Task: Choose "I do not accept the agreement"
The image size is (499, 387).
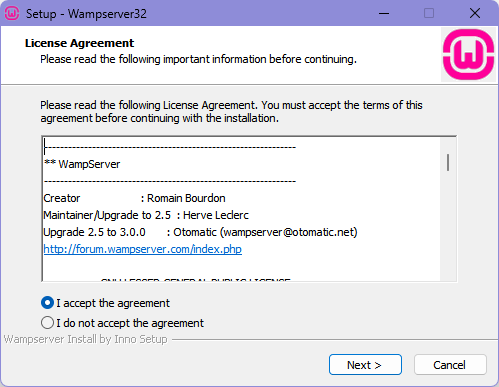Action: pos(122,323)
